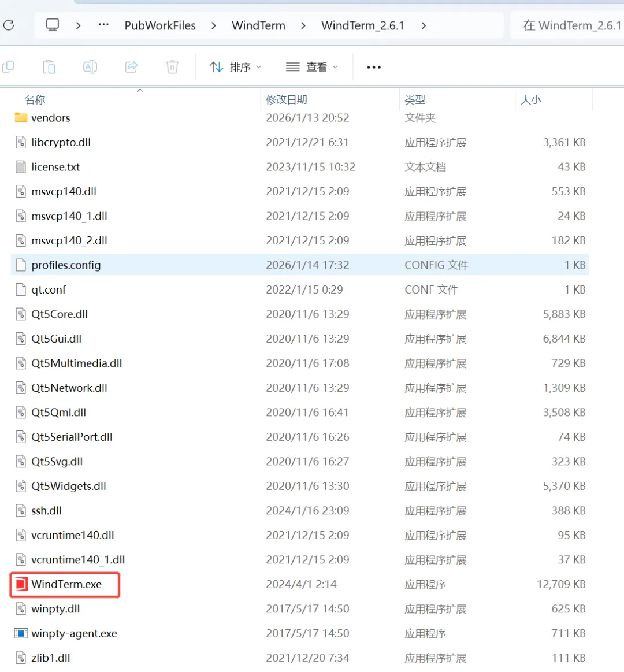
Task: Select the qt.conf file icon
Action: click(21, 289)
